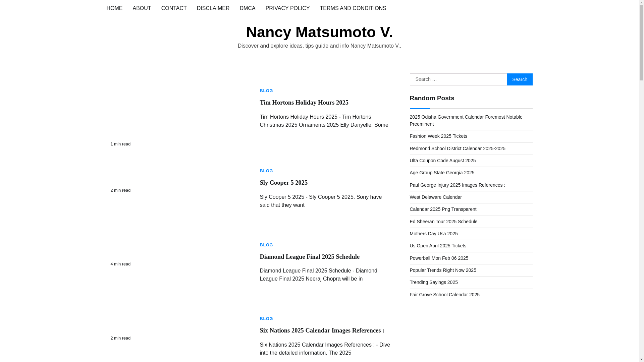The width and height of the screenshot is (644, 362).
Task: Open Us Open April 2025 Tickets
Action: pos(438,246)
